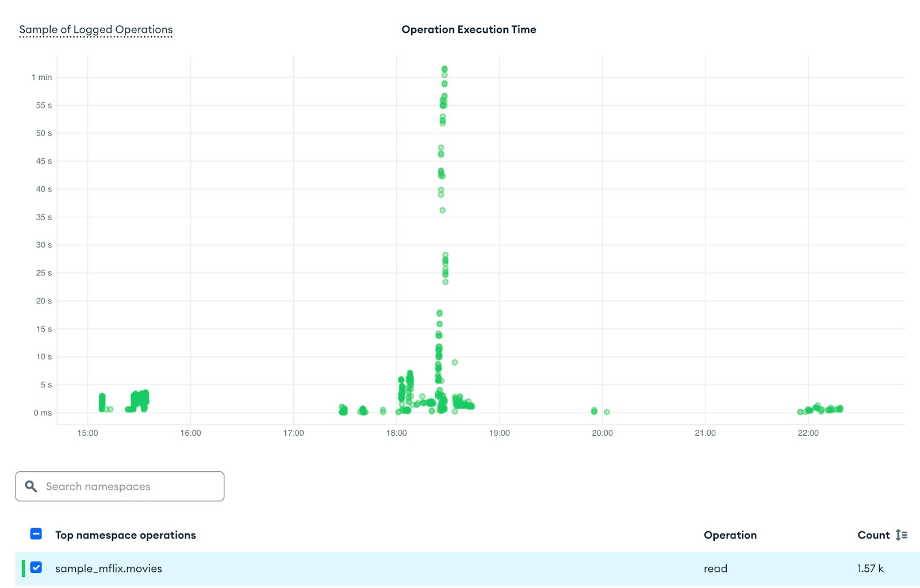The image size is (920, 588).
Task: Click the isolated data point near 10 s
Action: (455, 362)
